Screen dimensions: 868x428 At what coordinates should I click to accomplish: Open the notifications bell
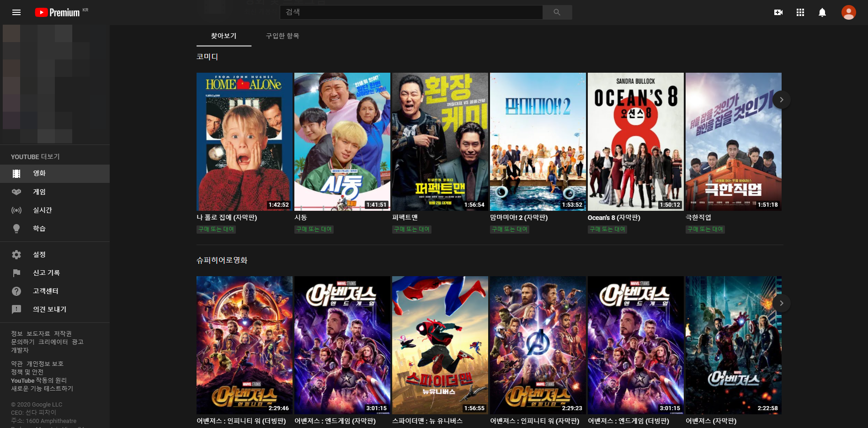coord(822,12)
